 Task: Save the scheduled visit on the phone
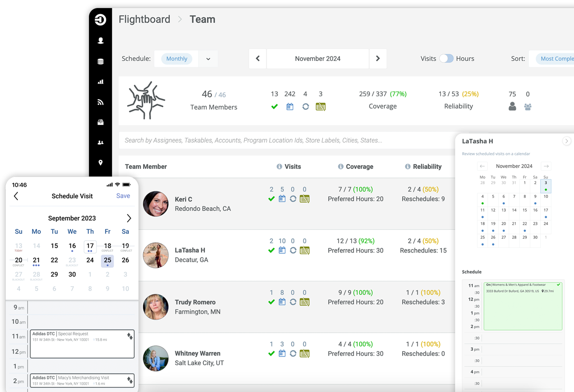click(x=123, y=196)
